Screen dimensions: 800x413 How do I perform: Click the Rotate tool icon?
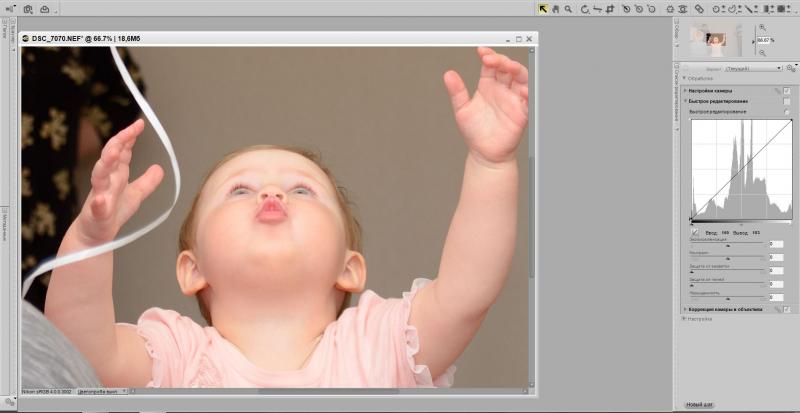(585, 9)
